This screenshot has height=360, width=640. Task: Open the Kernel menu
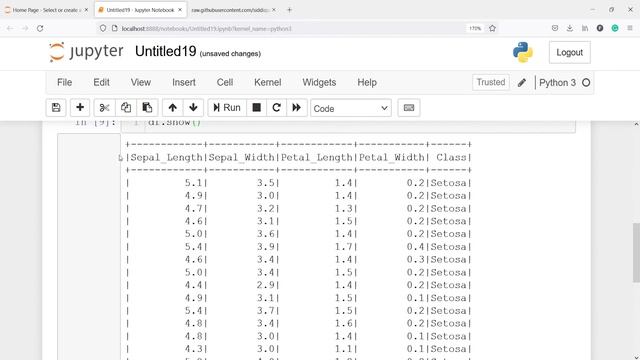[x=268, y=82]
